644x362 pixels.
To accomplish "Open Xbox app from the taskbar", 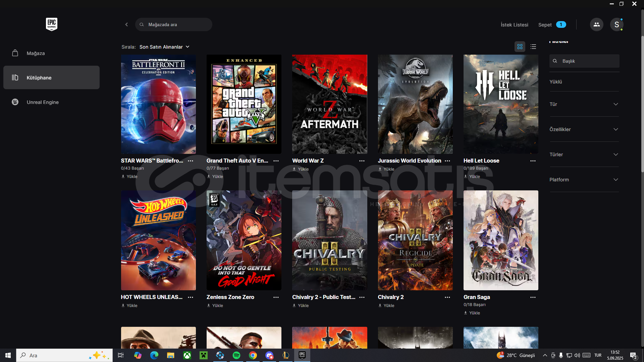I will 187,355.
